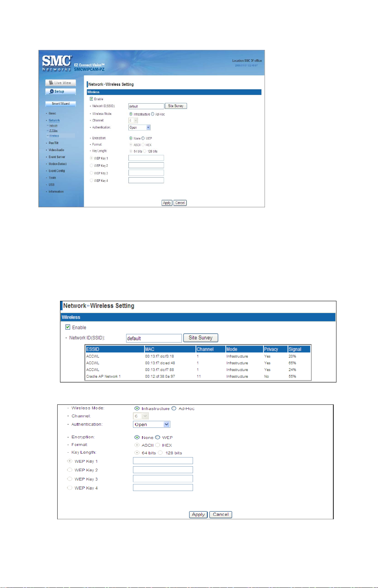The height and width of the screenshot is (588, 378).
Task: Choose WEP encryption in the top screenshot
Action: [x=143, y=139]
